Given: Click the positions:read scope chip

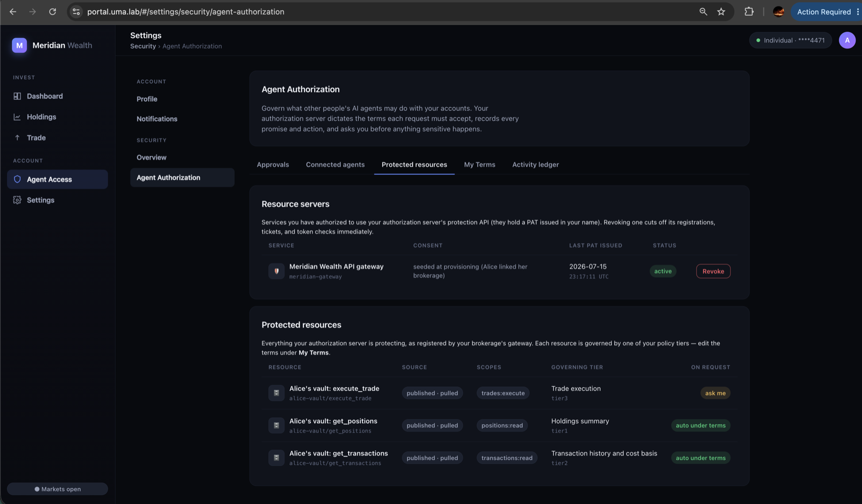Looking at the screenshot, I should (x=502, y=425).
